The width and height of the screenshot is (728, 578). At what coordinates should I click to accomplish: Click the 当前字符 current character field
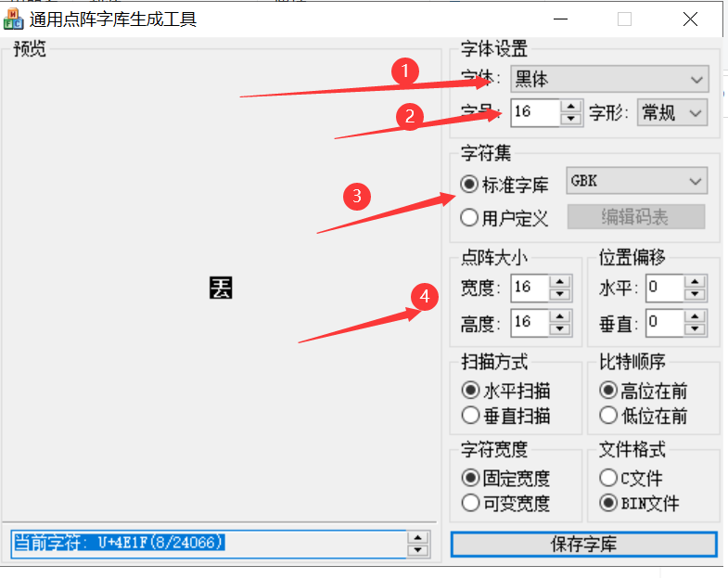[x=209, y=544]
